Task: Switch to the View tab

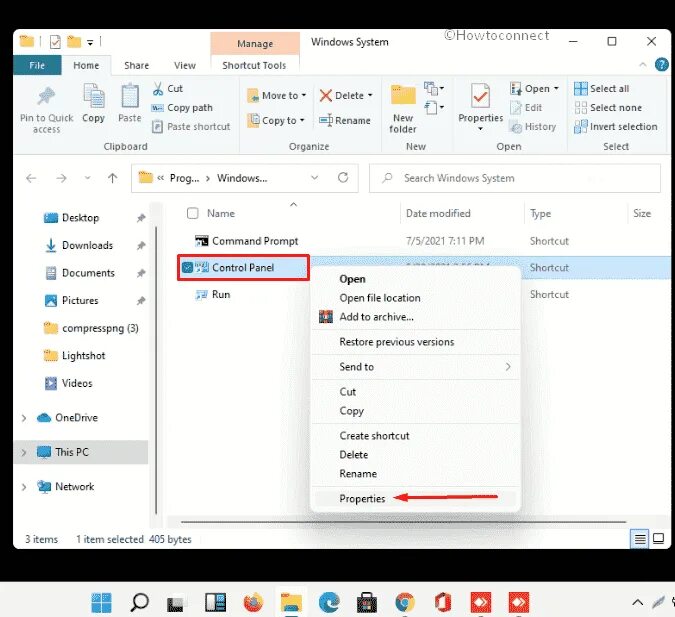Action: point(185,65)
